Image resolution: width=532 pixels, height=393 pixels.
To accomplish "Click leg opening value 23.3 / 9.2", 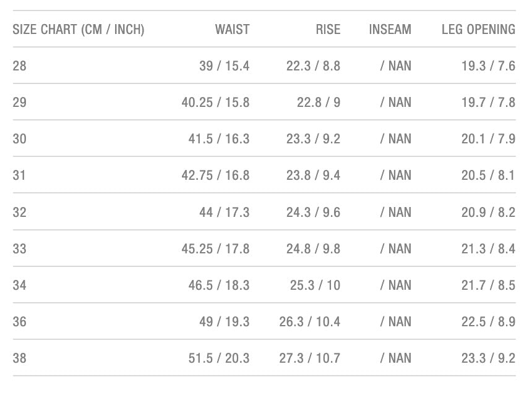I will point(488,358).
